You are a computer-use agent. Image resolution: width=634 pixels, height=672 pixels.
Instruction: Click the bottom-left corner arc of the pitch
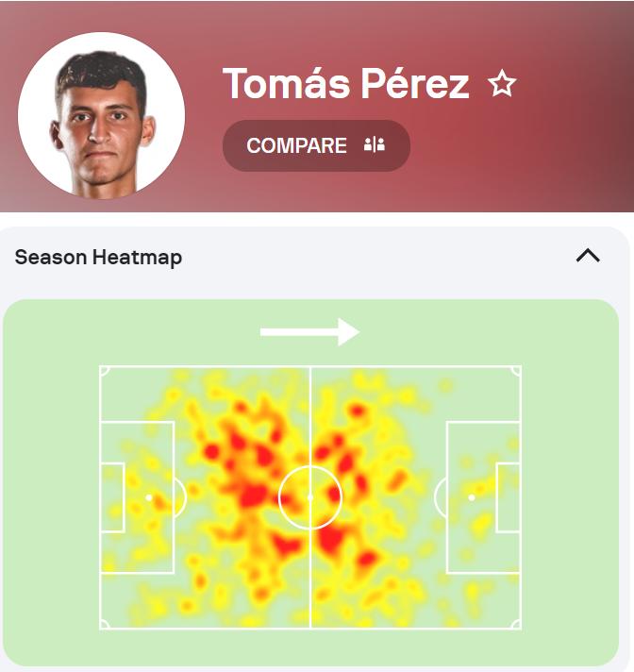pos(104,624)
